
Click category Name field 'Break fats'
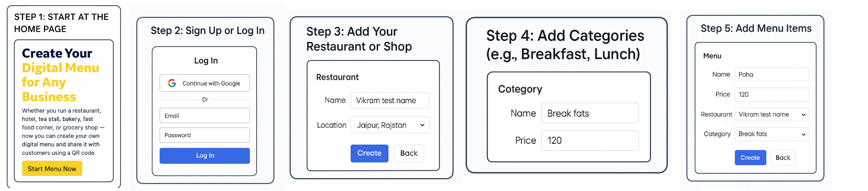click(x=590, y=113)
